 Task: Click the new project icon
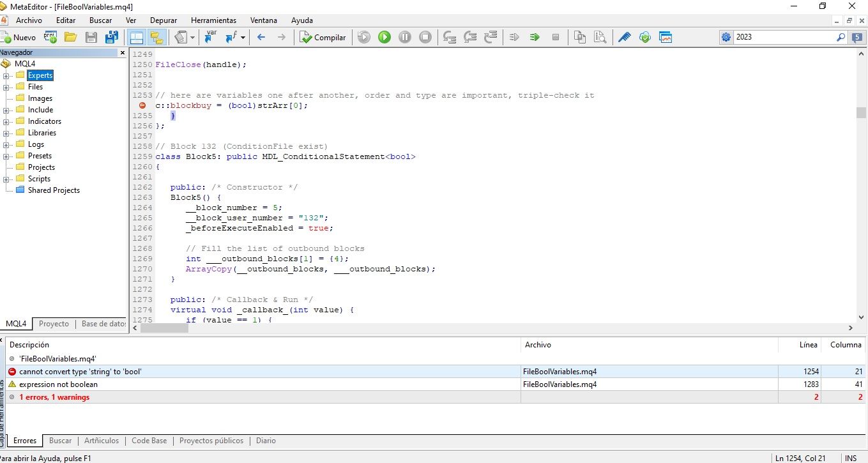pos(50,37)
